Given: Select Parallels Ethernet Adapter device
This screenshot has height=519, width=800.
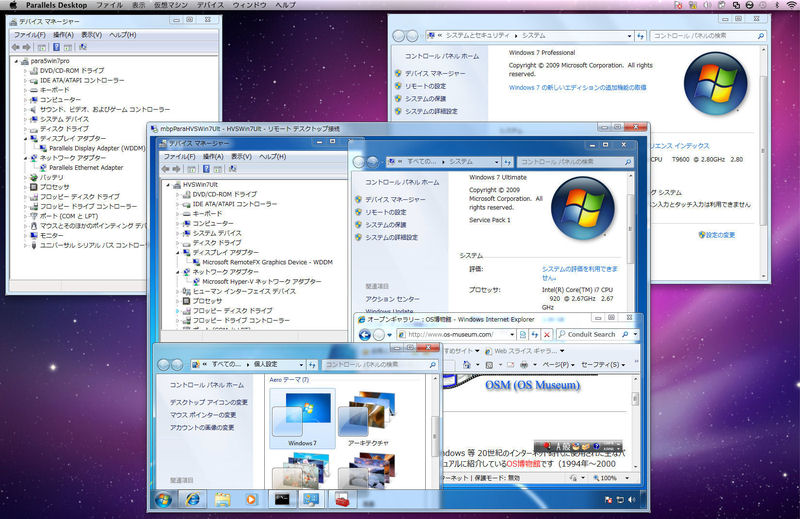Looking at the screenshot, I should [x=86, y=167].
